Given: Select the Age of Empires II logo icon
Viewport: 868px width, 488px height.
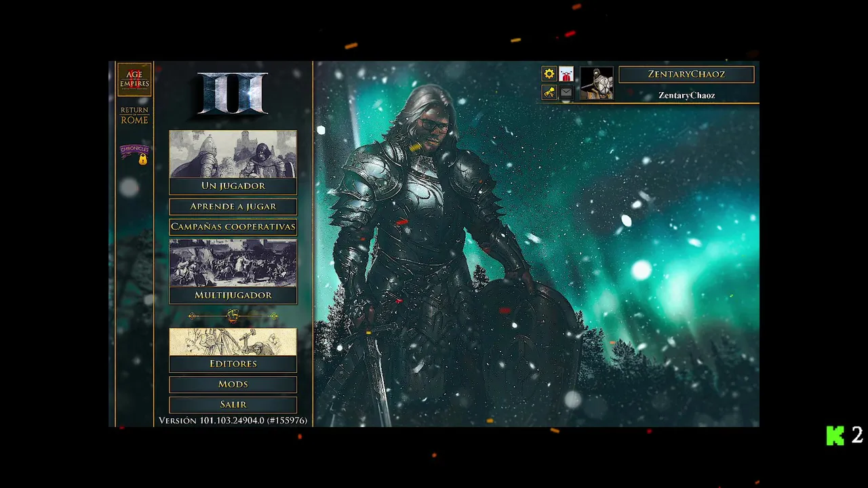Looking at the screenshot, I should (x=134, y=79).
